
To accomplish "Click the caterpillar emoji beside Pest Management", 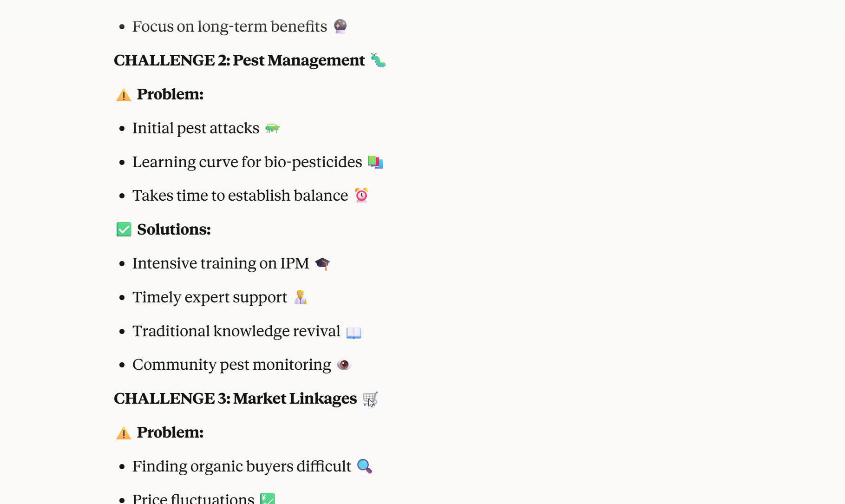I will click(x=378, y=60).
